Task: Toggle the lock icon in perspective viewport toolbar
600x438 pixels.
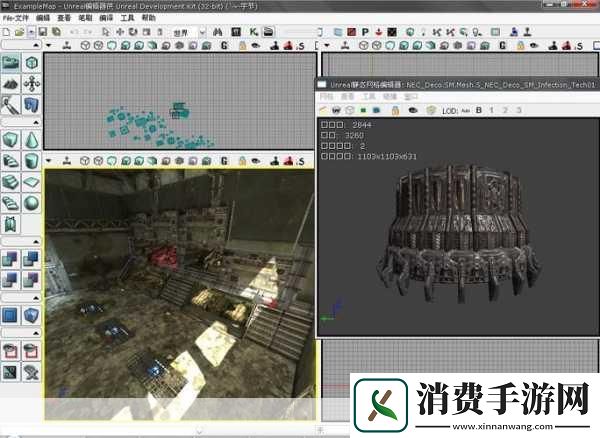Action: (x=242, y=161)
